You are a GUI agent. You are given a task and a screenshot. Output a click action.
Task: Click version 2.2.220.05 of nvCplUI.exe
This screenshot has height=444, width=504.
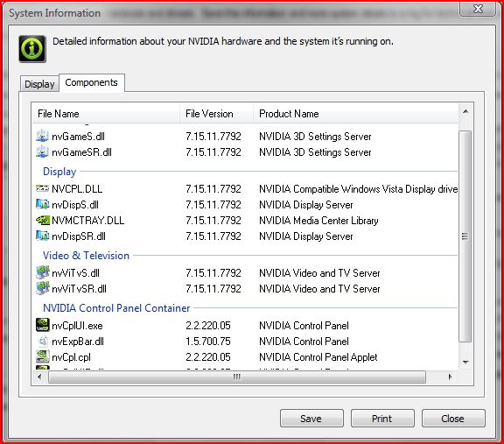click(208, 326)
